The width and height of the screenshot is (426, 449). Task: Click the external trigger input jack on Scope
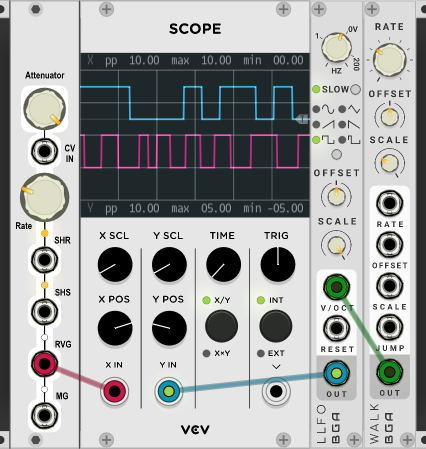tap(276, 391)
